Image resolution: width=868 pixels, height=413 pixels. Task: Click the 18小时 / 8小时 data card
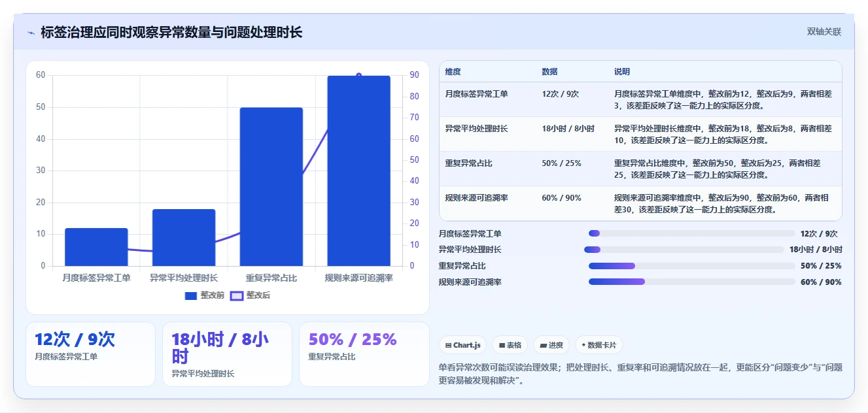[227, 354]
